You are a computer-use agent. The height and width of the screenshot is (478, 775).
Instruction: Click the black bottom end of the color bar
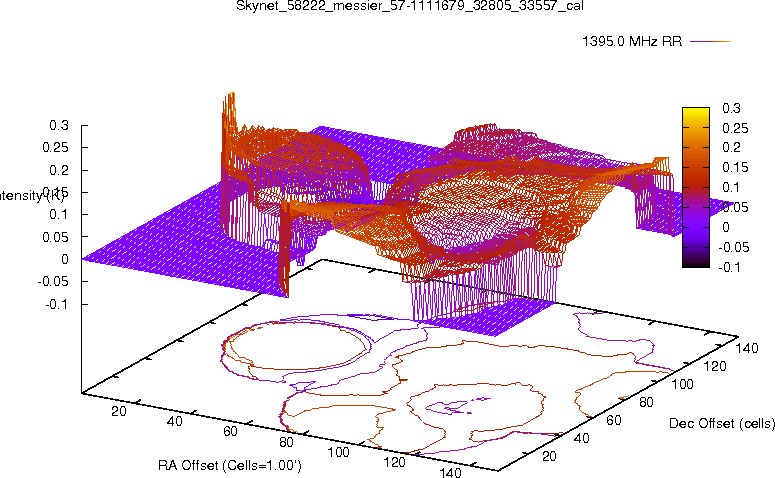tap(696, 264)
